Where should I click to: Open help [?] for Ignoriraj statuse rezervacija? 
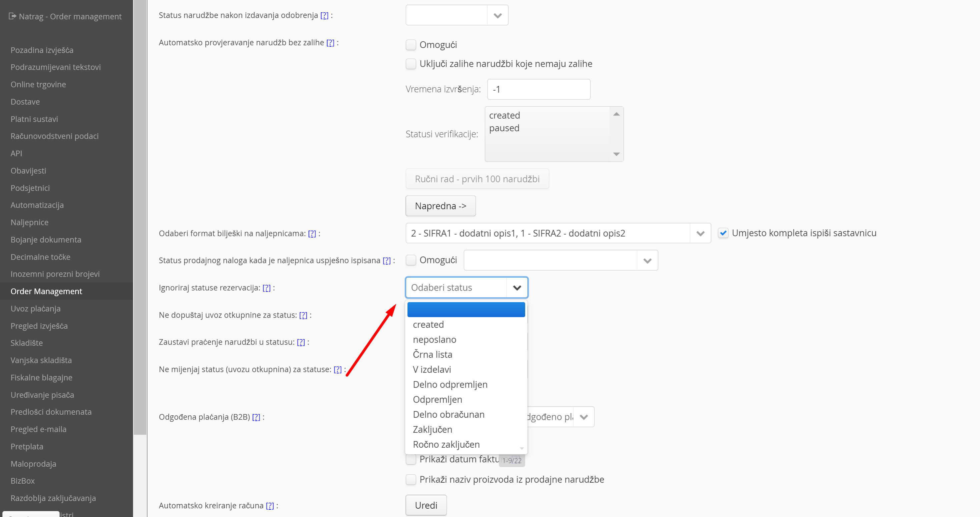[x=266, y=288]
